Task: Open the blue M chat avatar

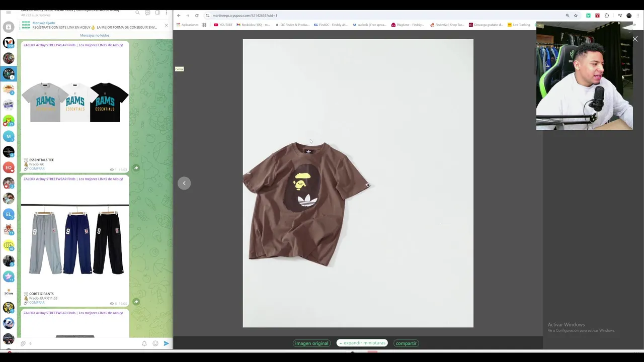Action: (x=9, y=136)
